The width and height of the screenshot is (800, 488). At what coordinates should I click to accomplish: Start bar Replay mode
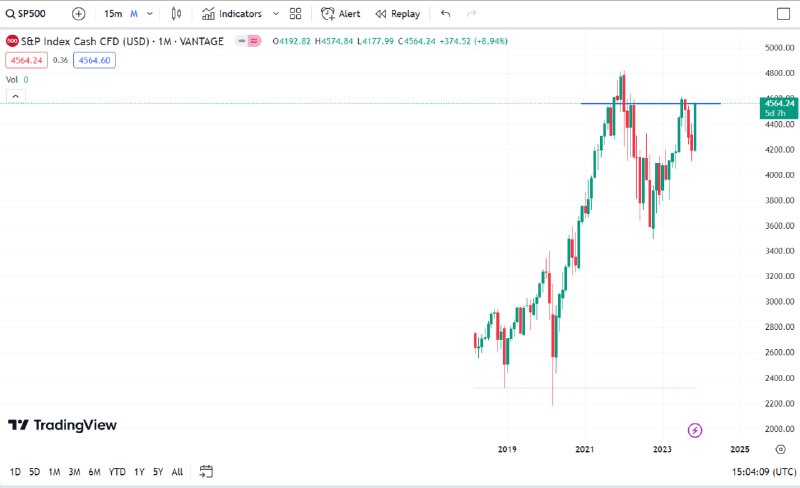pyautogui.click(x=398, y=14)
